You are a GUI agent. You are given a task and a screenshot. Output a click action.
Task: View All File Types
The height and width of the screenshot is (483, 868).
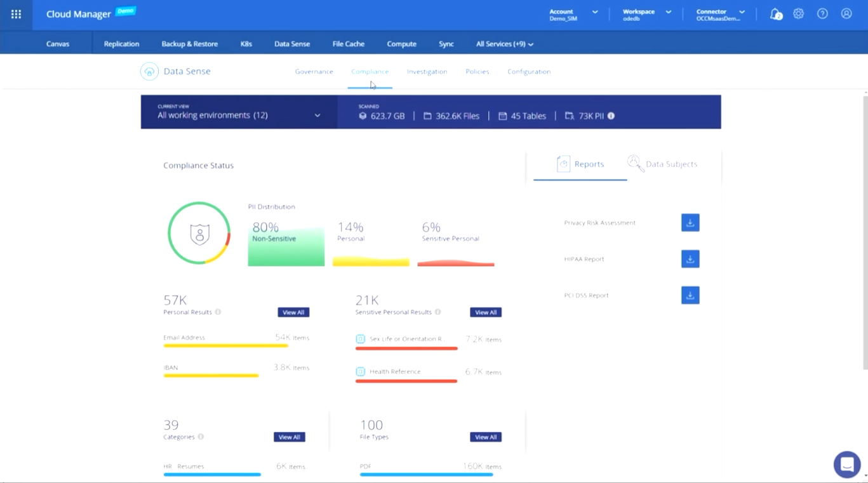[486, 437]
